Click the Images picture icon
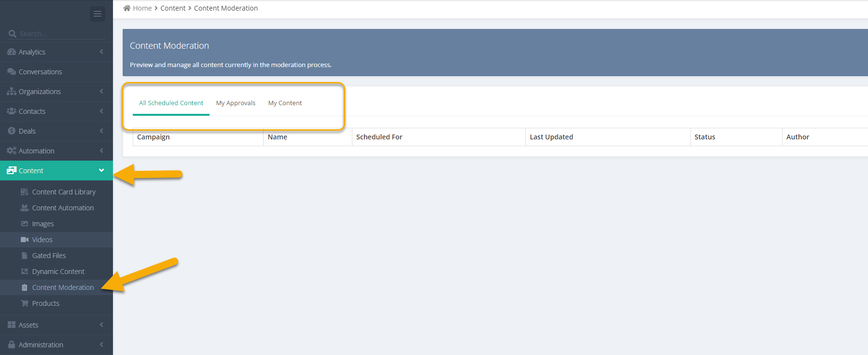The width and height of the screenshot is (868, 355). (25, 223)
